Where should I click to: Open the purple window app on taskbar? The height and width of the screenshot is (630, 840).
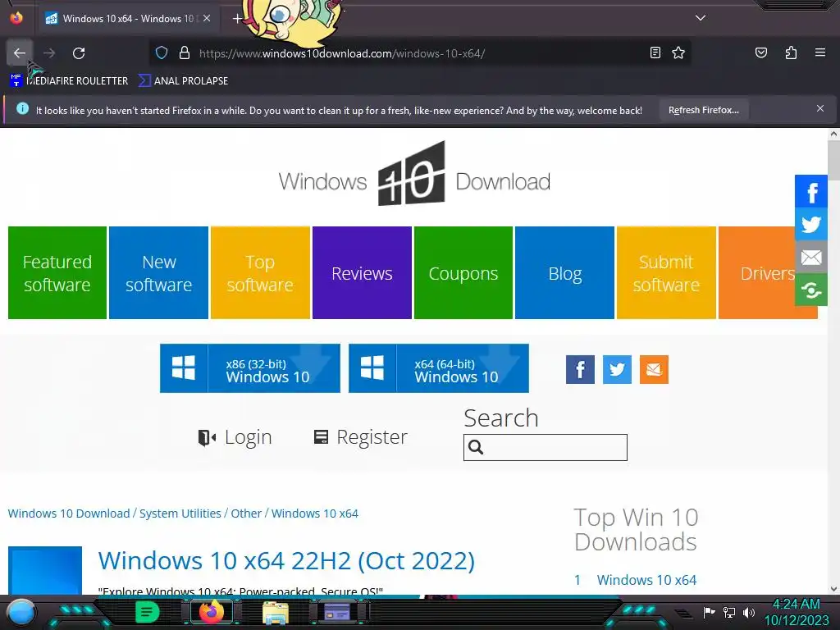(337, 612)
